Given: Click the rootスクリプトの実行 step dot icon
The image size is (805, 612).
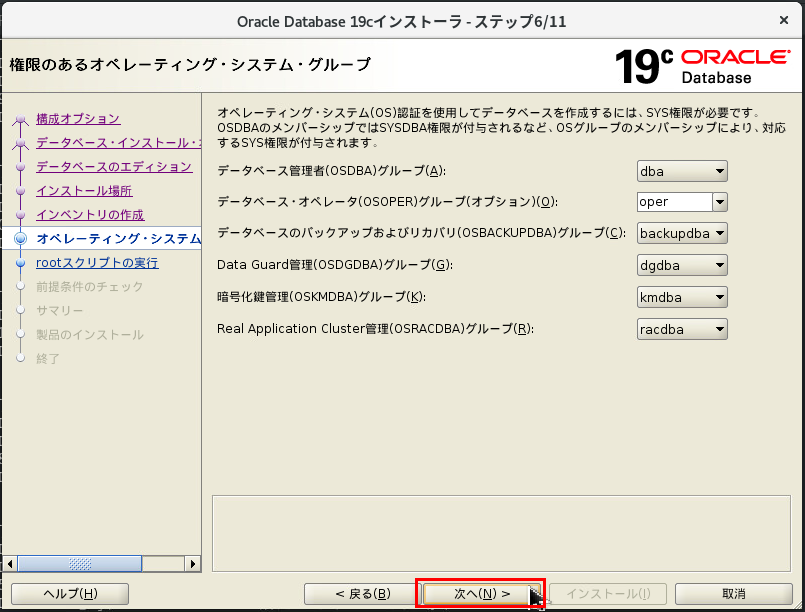Looking at the screenshot, I should pyautogui.click(x=20, y=263).
